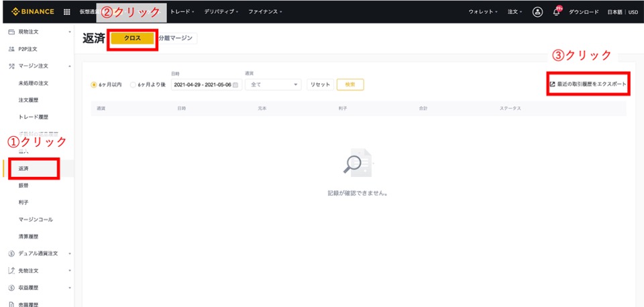Image resolution: width=644 pixels, height=307 pixels.
Task: Click the 収益履歴 icon
Action: tap(11, 288)
